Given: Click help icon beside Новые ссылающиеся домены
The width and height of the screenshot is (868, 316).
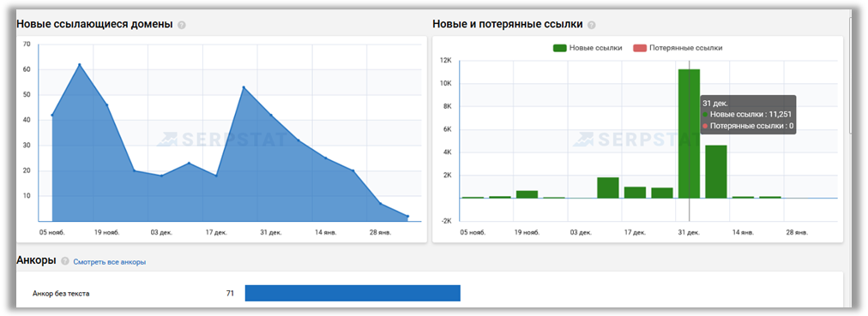Looking at the screenshot, I should click(182, 26).
